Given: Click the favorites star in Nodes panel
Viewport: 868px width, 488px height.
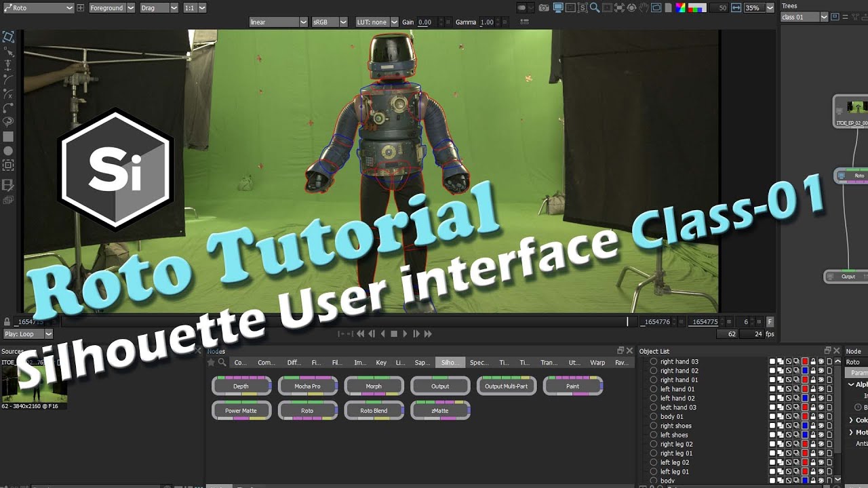Looking at the screenshot, I should (x=211, y=362).
